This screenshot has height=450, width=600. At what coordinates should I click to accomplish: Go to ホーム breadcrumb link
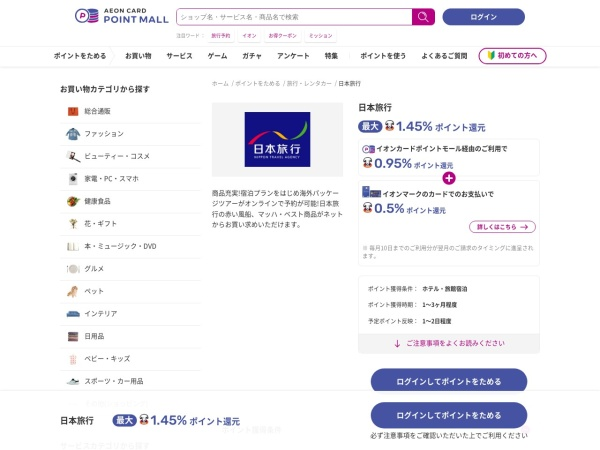click(x=220, y=83)
